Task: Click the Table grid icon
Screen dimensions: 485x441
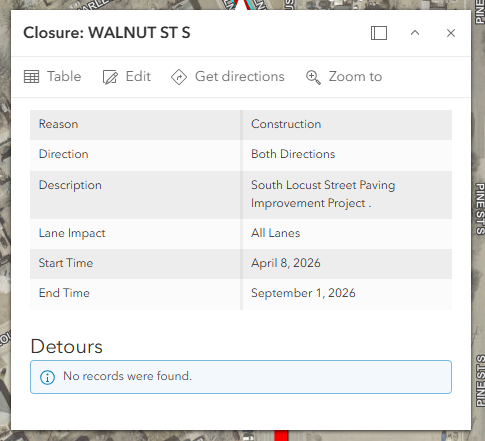Action: pos(32,77)
